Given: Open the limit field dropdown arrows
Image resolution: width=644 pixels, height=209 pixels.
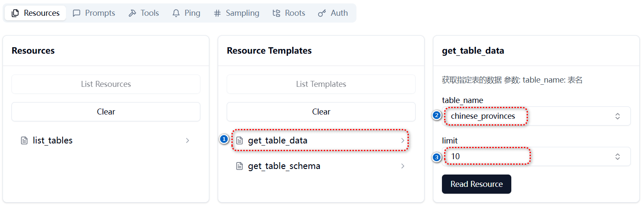Looking at the screenshot, I should pyautogui.click(x=618, y=157).
